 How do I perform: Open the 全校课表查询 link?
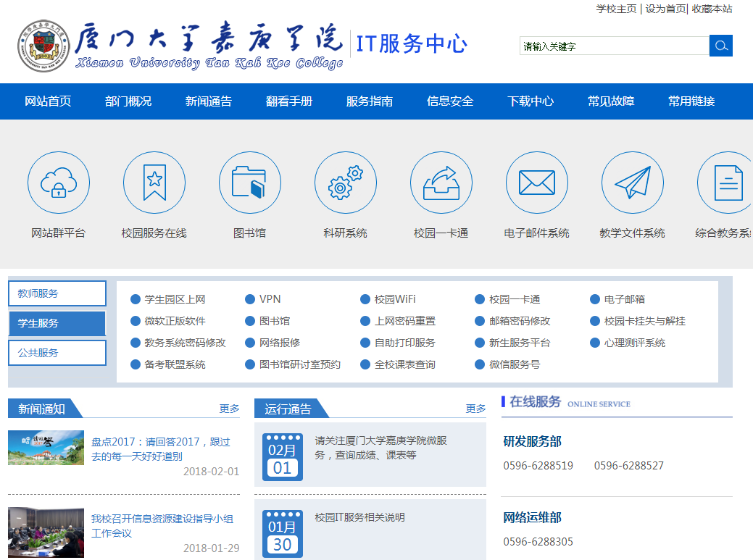405,364
